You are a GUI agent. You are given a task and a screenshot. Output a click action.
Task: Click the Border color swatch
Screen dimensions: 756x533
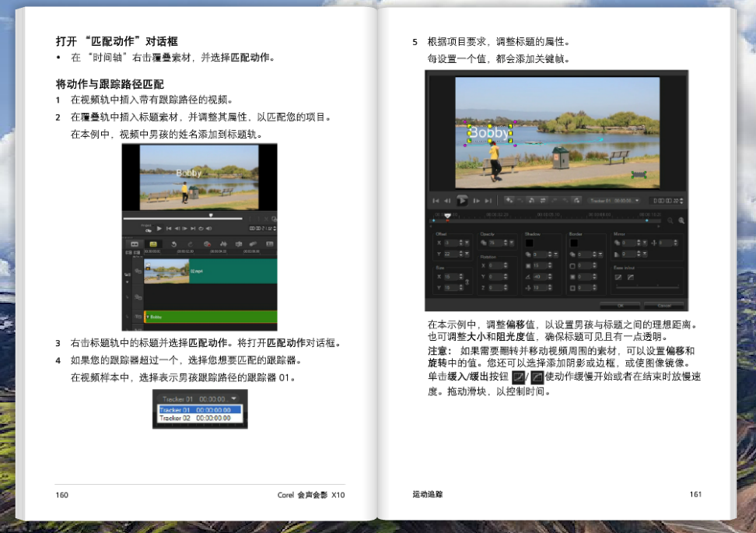pos(574,243)
